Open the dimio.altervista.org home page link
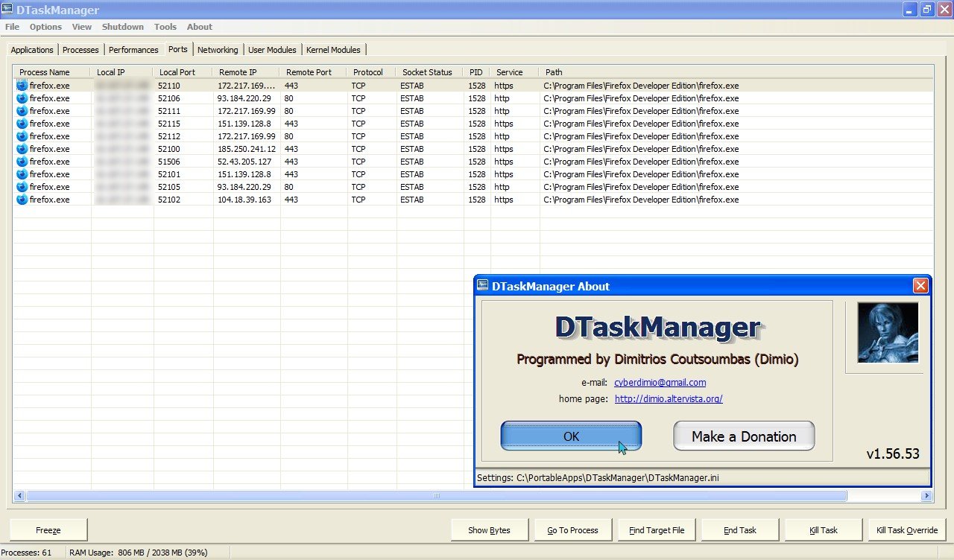954x560 pixels. click(669, 399)
